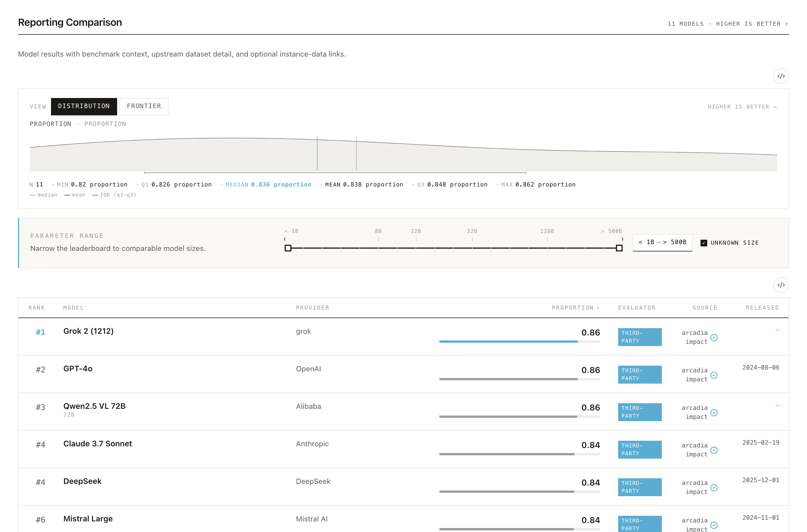Click the 72B size label under Qwen2.5

69,415
